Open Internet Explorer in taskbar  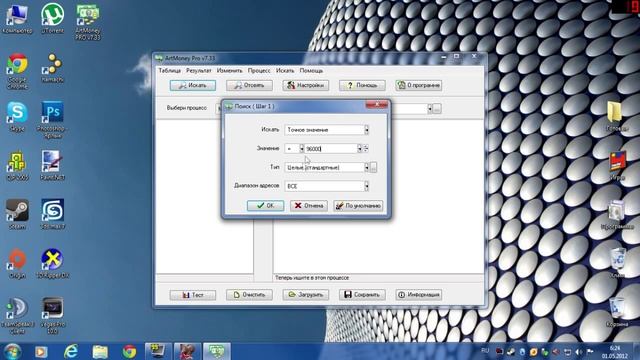tap(71, 351)
